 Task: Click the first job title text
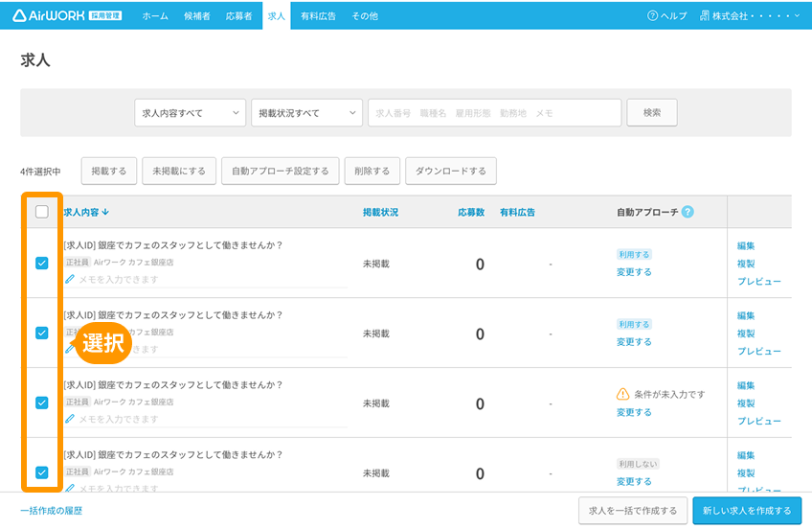pyautogui.click(x=173, y=245)
